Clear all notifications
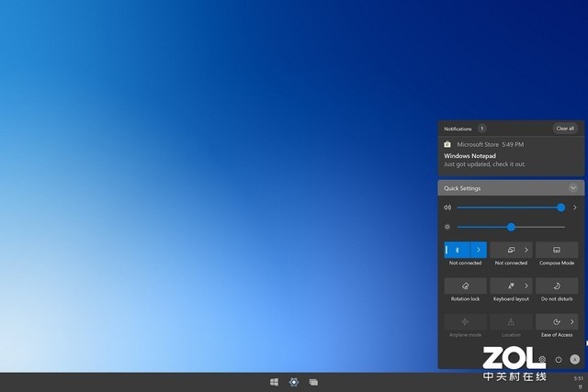The width and height of the screenshot is (588, 392). point(565,129)
